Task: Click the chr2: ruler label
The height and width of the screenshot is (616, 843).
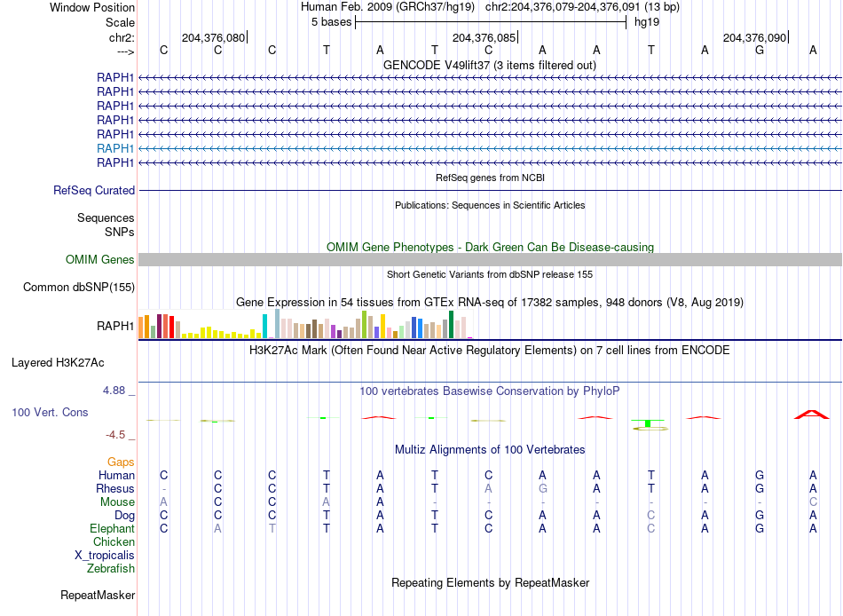Action: pos(122,37)
